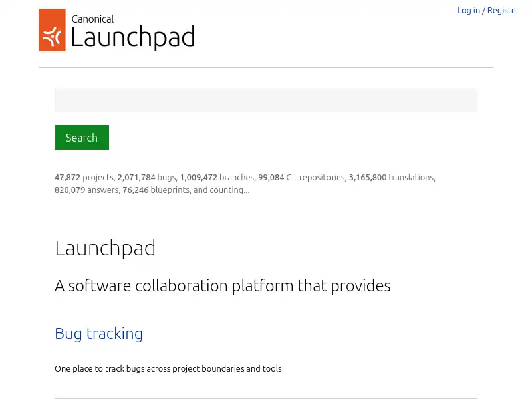Click the translations link

pyautogui.click(x=411, y=177)
